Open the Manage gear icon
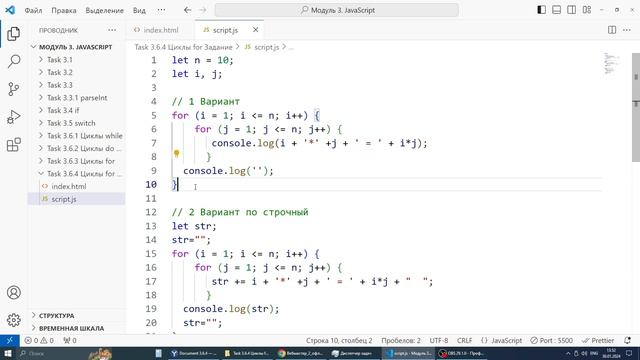Image resolution: width=640 pixels, height=360 pixels. coord(13,320)
